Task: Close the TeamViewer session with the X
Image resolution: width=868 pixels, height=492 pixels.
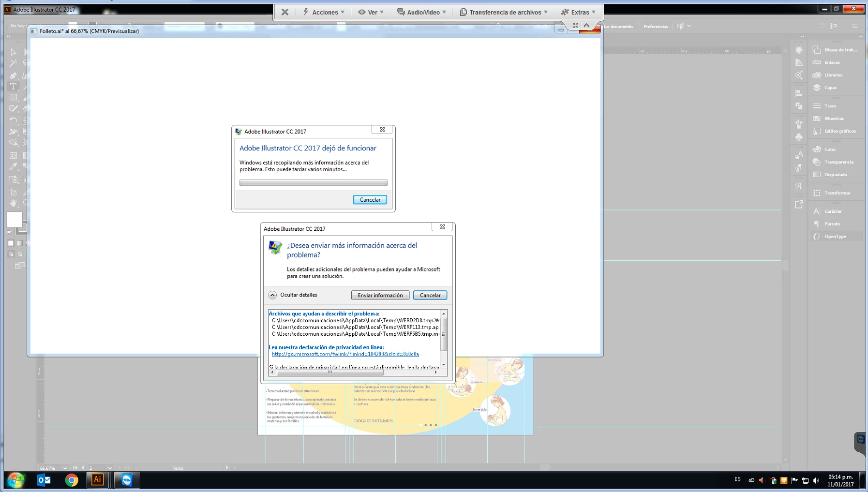Action: (285, 12)
